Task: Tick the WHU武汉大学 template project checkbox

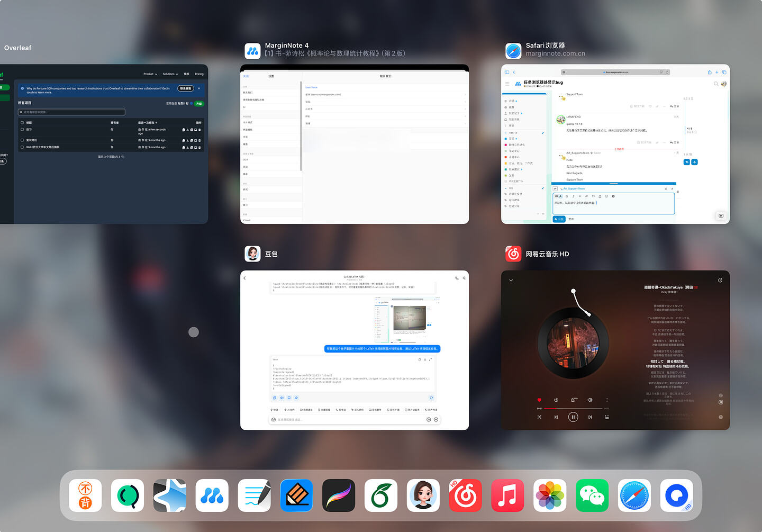Action: (22, 147)
